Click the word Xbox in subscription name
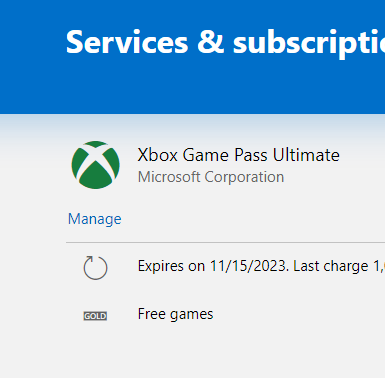The image size is (385, 378). tap(157, 155)
